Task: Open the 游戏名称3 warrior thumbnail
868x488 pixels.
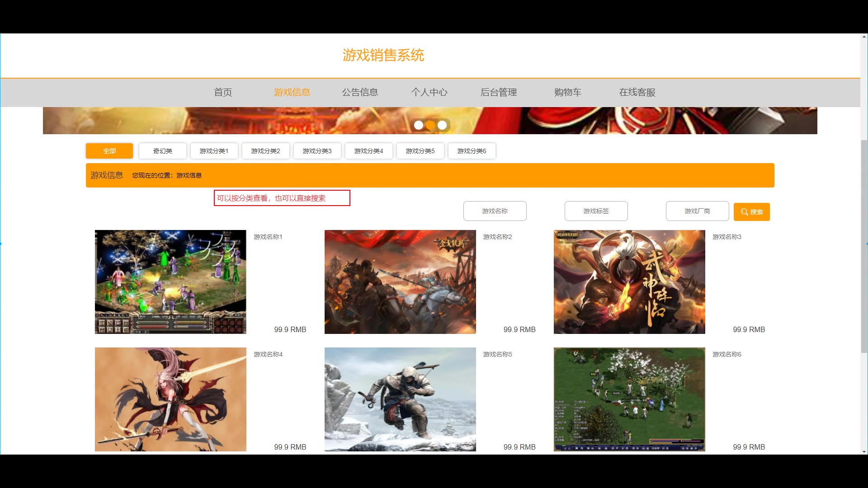Action: (x=629, y=282)
